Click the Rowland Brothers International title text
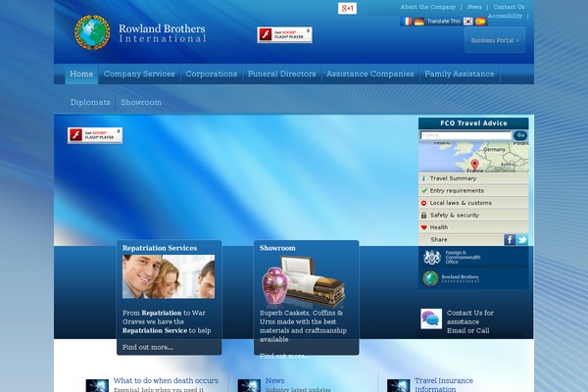 point(163,33)
